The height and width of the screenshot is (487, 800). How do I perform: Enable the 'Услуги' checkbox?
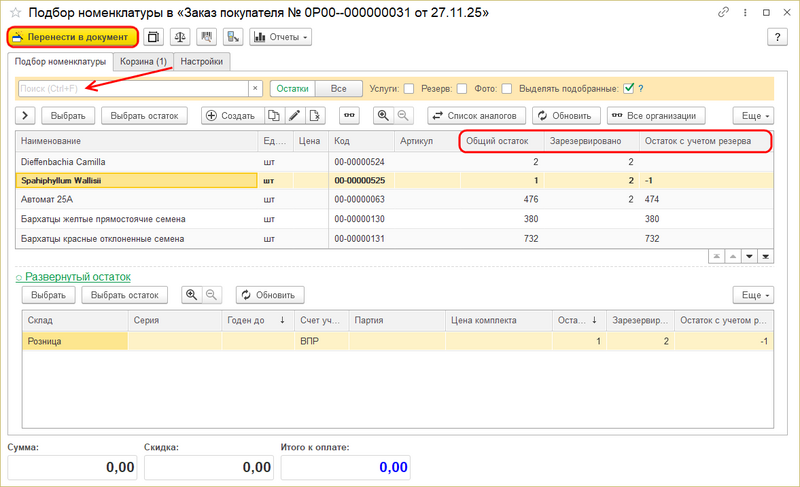[x=409, y=88]
